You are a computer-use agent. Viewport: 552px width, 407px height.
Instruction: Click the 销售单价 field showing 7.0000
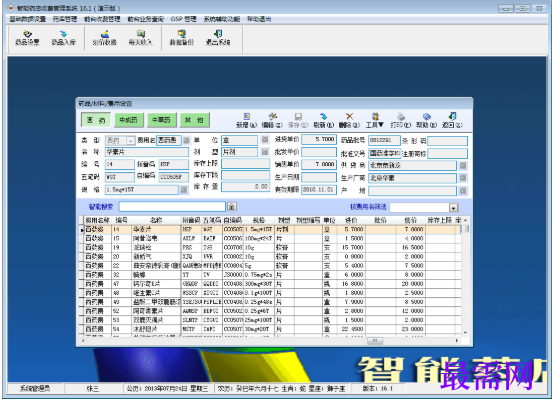(x=319, y=164)
